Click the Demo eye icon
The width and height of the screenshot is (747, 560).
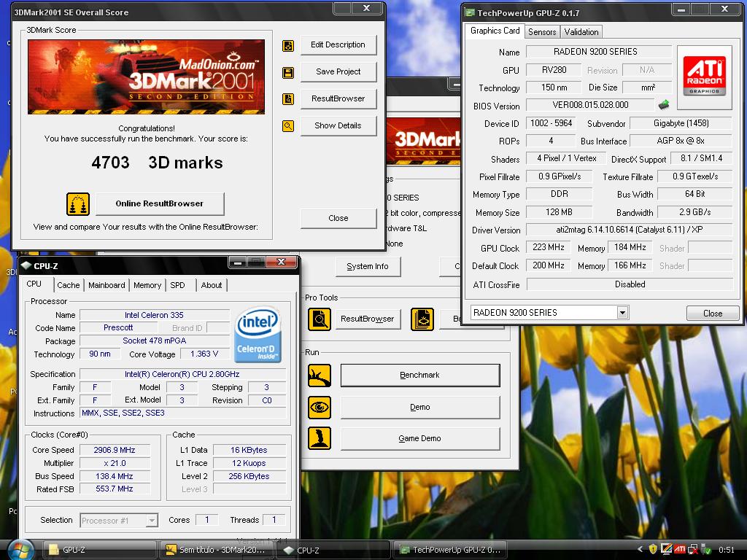coord(320,407)
